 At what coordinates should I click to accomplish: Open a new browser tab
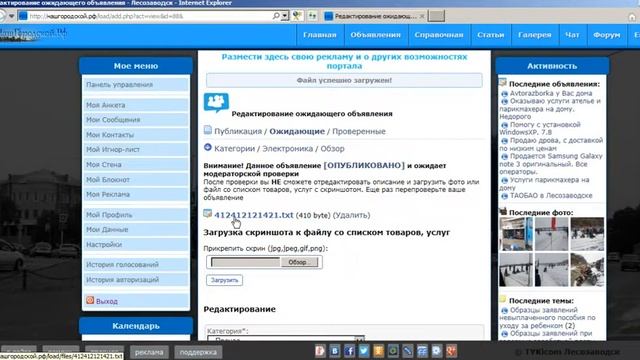pyautogui.click(x=436, y=16)
